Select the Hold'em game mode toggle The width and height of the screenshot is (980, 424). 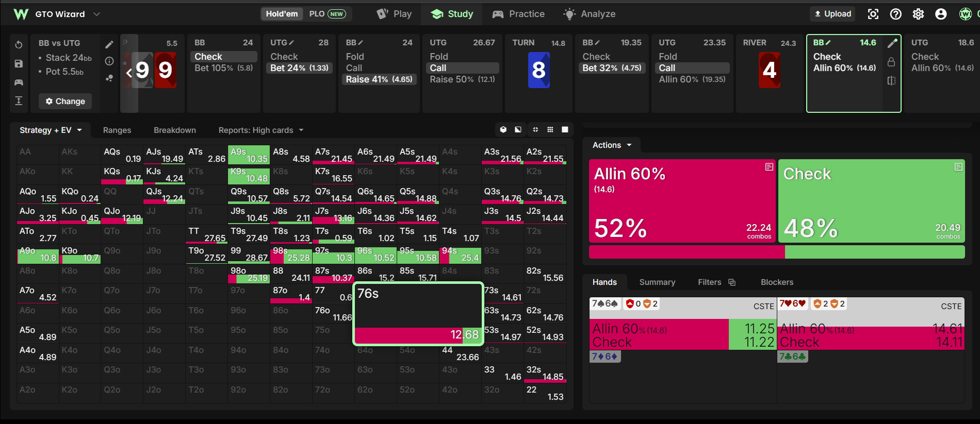point(282,14)
